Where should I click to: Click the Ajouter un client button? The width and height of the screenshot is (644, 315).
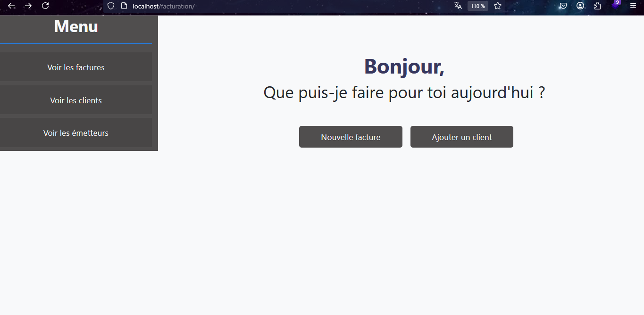462,137
